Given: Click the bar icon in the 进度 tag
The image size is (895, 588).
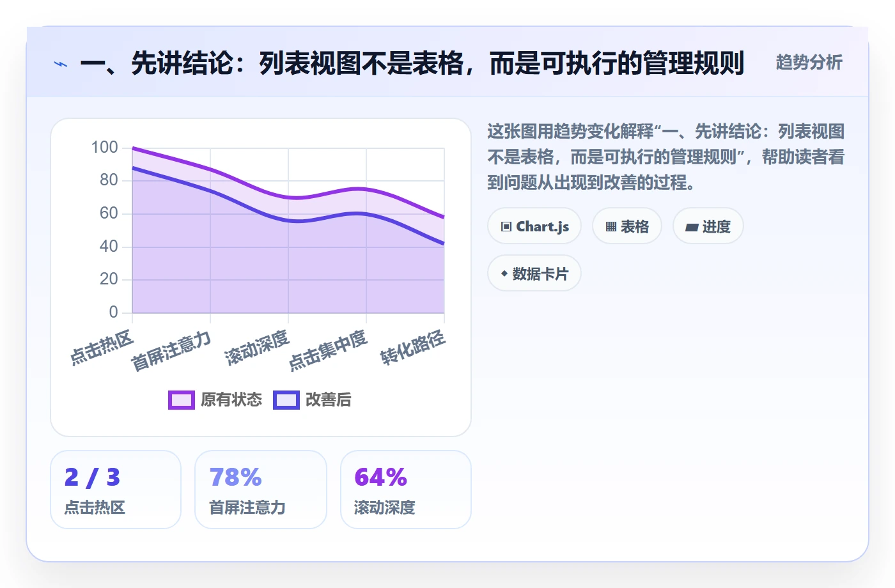Looking at the screenshot, I should click(x=692, y=227).
